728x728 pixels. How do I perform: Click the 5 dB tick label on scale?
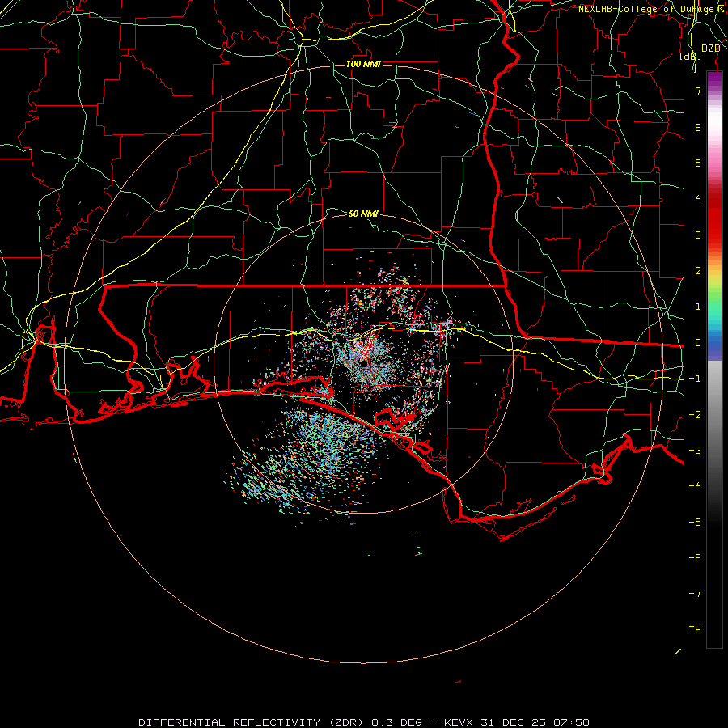pos(698,163)
